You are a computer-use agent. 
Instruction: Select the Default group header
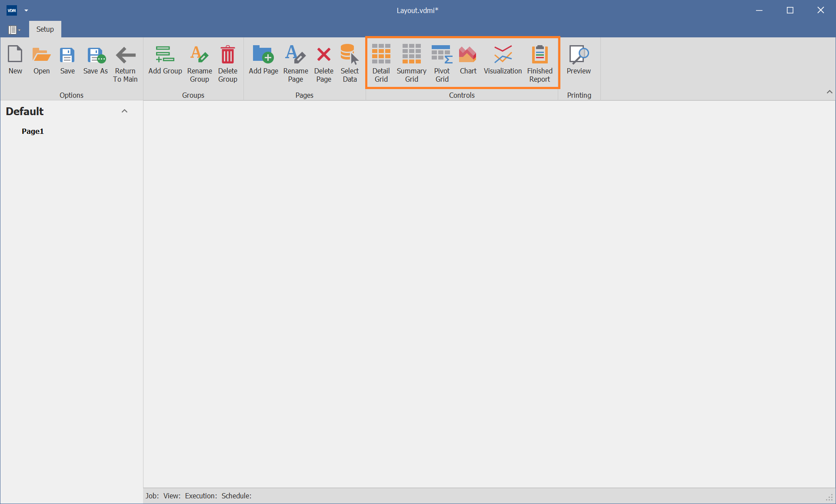point(25,111)
